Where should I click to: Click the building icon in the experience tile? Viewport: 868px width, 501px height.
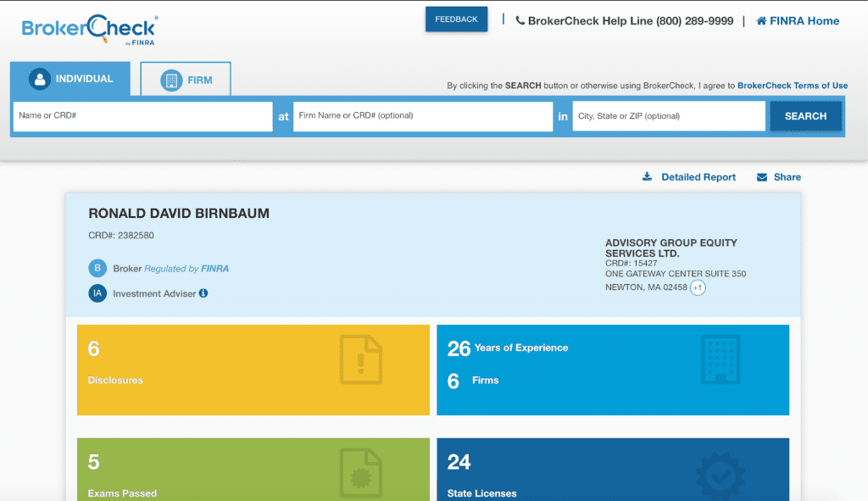[x=721, y=359]
